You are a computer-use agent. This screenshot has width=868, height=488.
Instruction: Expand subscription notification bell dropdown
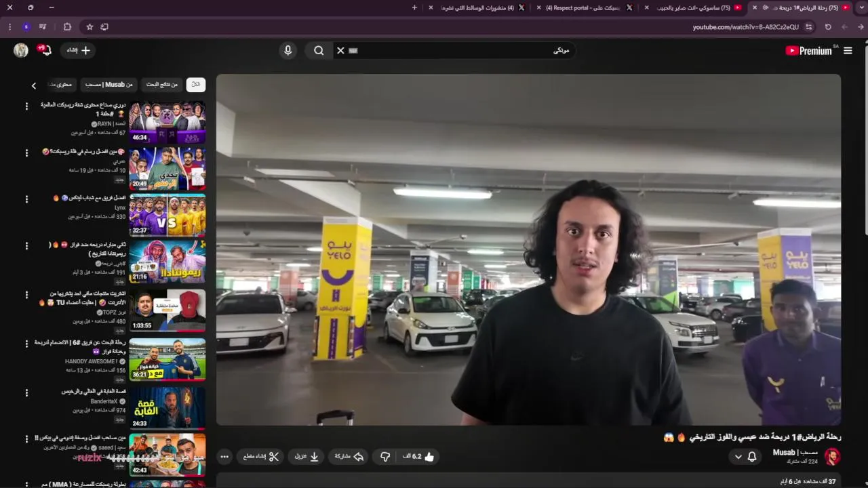tap(745, 456)
